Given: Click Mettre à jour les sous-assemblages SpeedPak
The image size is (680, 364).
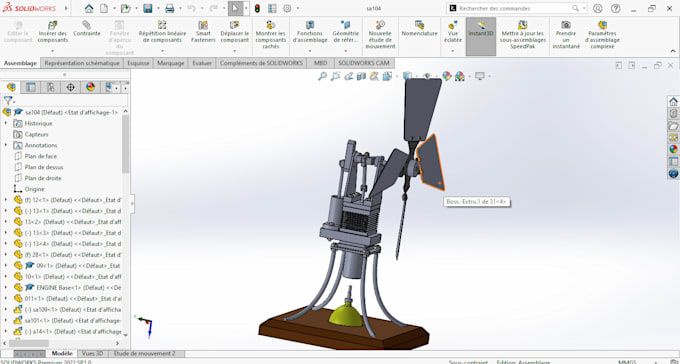Looking at the screenshot, I should pos(523,34).
